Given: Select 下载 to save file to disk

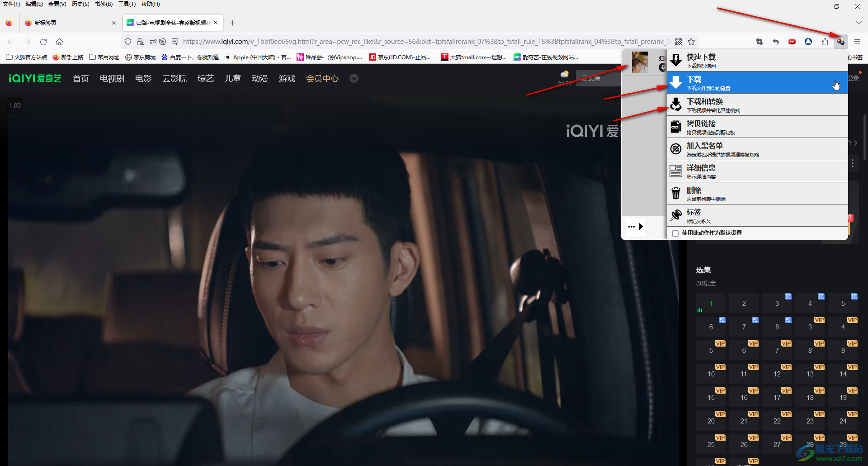Looking at the screenshot, I should click(x=757, y=82).
